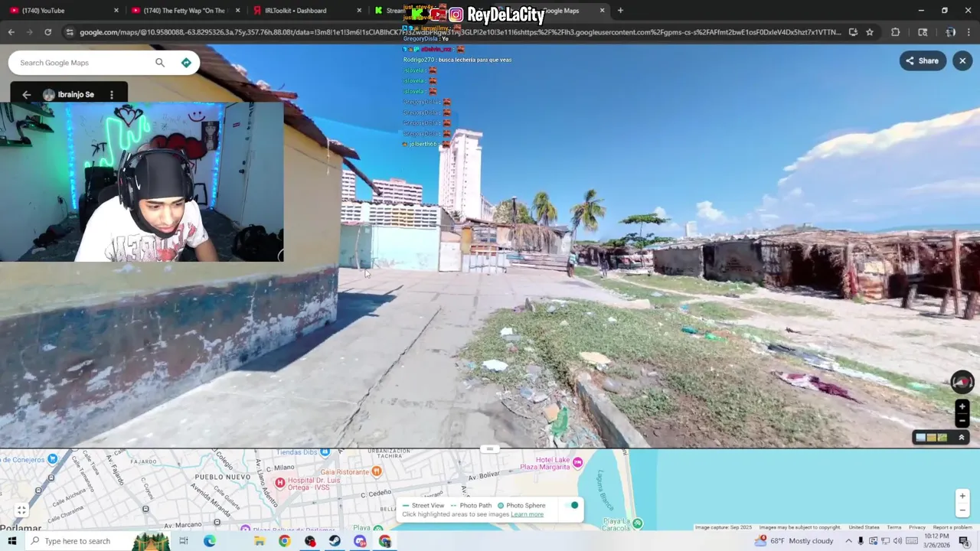980x551 pixels.
Task: Expand the image strip with double chevron
Action: click(962, 438)
